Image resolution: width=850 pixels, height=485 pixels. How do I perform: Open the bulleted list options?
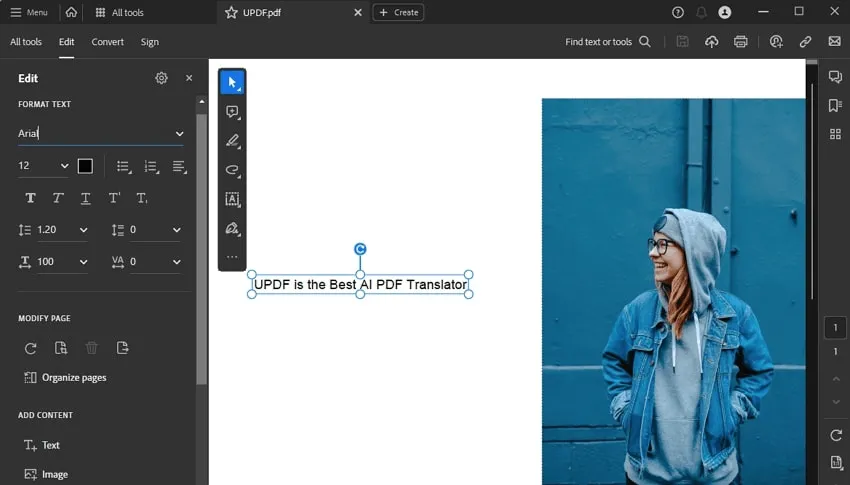tap(124, 166)
